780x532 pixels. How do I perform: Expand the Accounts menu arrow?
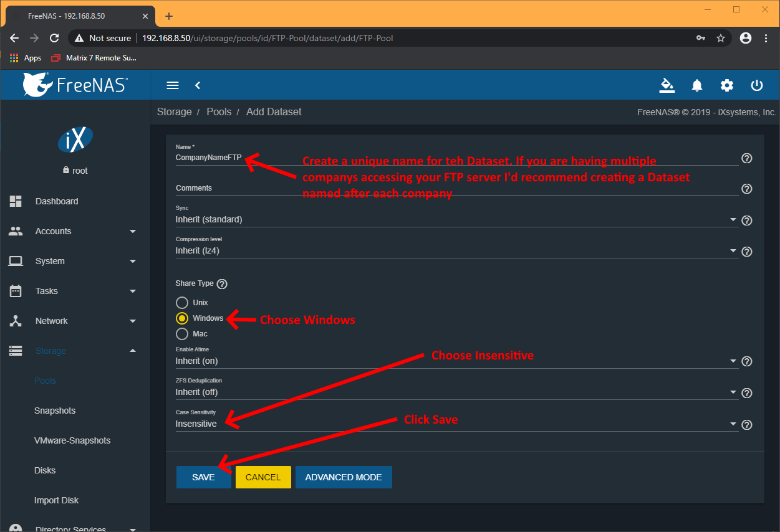133,232
